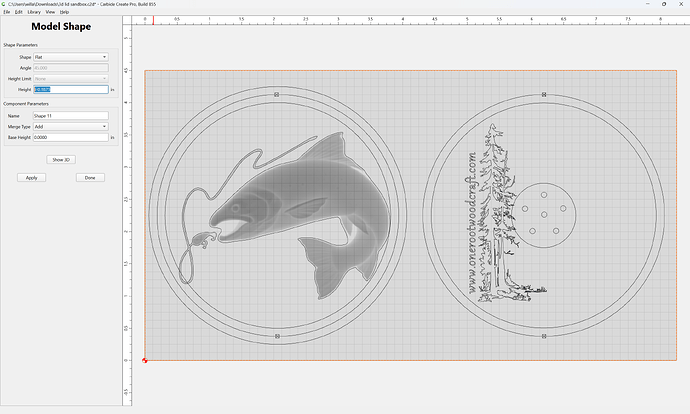Click the red origin marker at stock corner

(145, 360)
